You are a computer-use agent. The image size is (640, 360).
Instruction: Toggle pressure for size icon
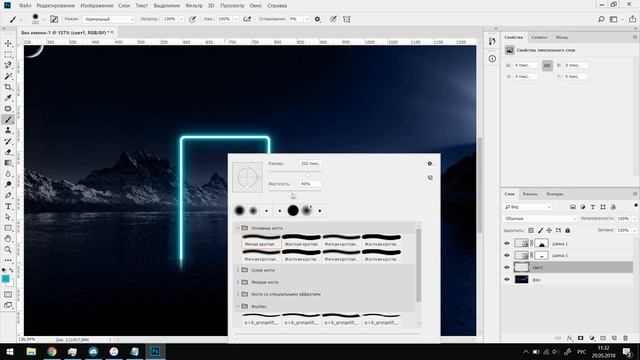pos(333,19)
